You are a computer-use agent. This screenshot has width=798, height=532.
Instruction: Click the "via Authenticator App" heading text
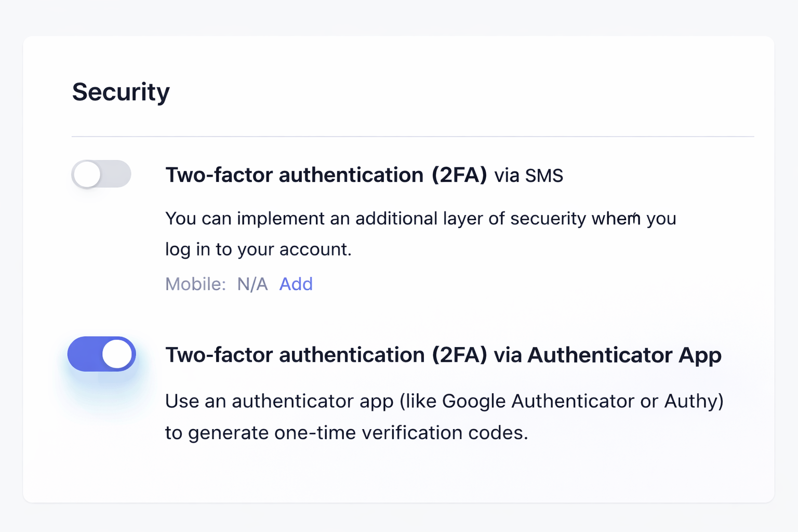pos(607,355)
